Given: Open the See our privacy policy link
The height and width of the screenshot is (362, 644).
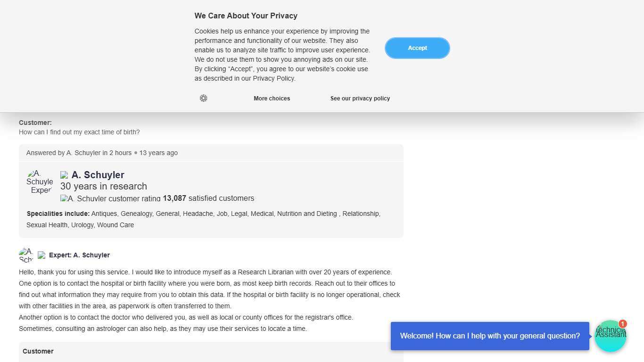Looking at the screenshot, I should pos(360,99).
